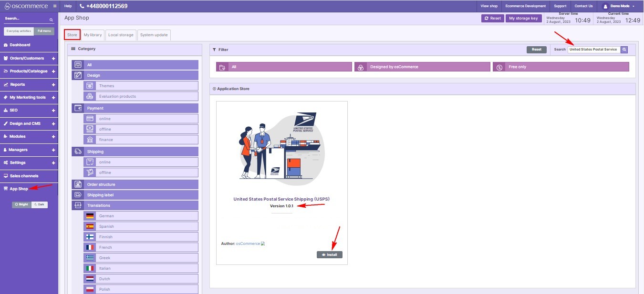This screenshot has height=294, width=644.
Task: Open Ecommerce Development link
Action: point(526,6)
